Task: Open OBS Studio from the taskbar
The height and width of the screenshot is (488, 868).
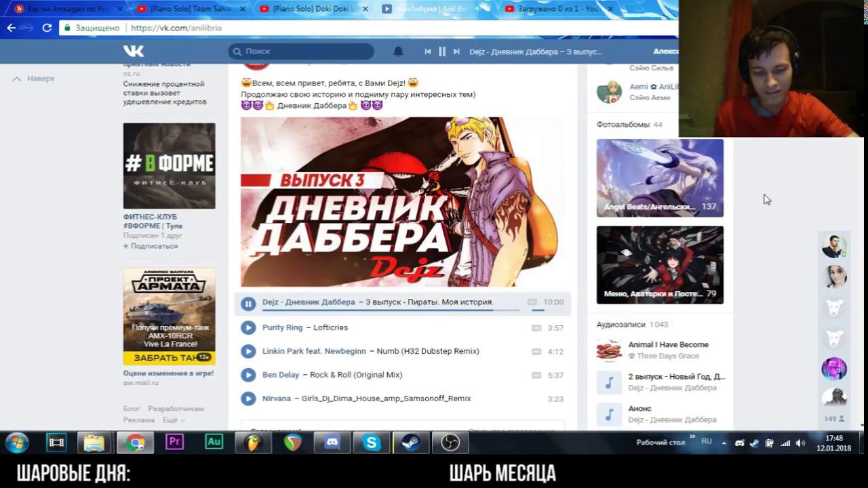Action: (450, 443)
